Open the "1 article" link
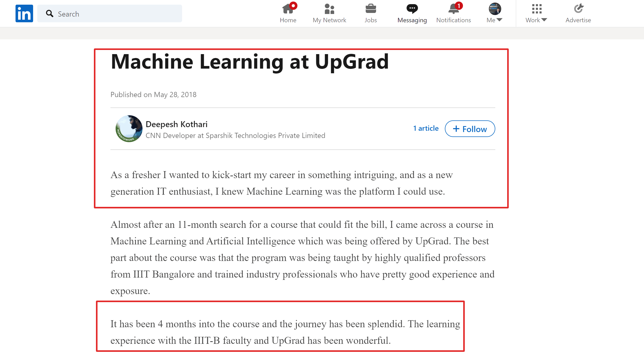The width and height of the screenshot is (644, 364). click(x=426, y=128)
